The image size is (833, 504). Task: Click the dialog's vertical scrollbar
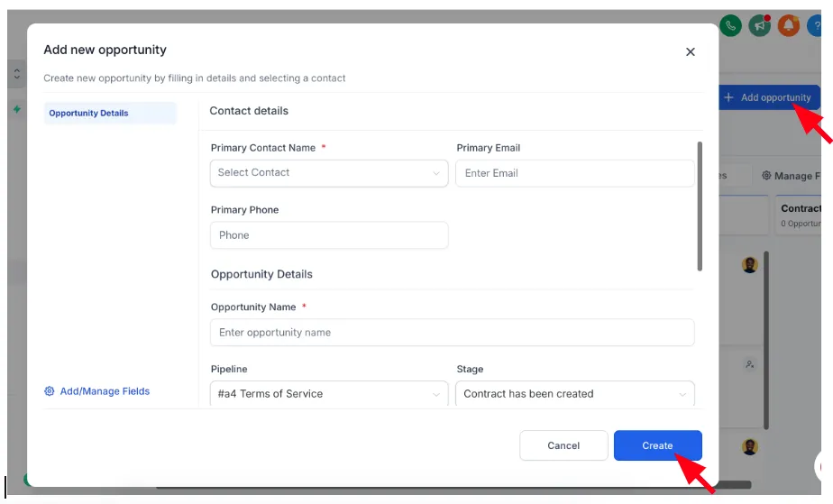tap(700, 206)
